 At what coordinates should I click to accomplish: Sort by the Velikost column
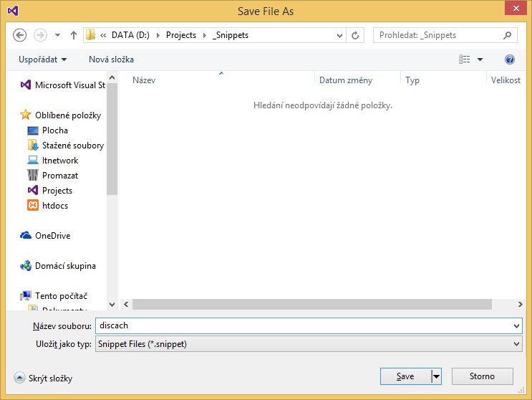pos(506,80)
